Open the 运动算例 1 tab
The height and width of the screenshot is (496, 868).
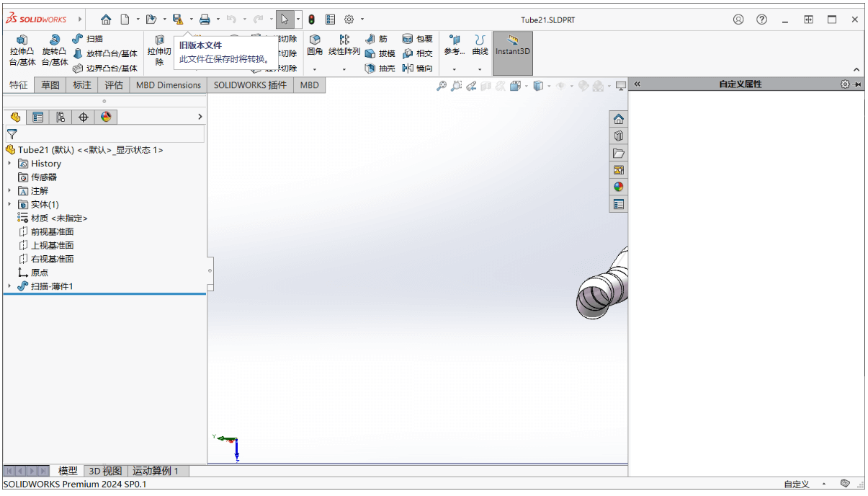click(156, 470)
